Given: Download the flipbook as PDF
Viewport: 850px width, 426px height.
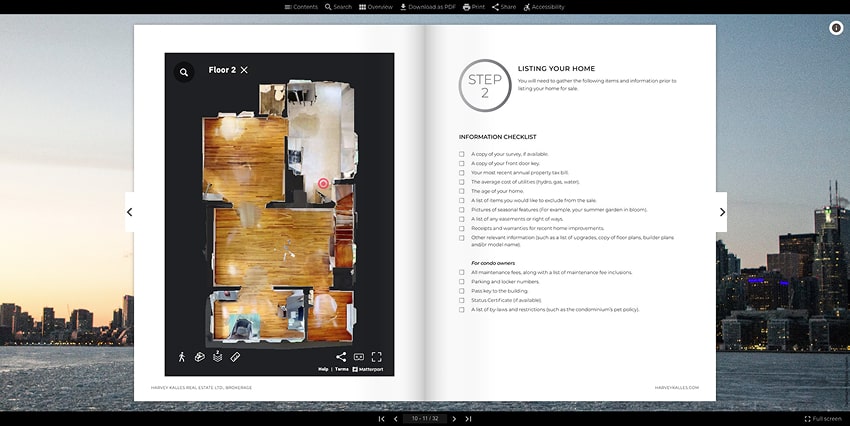Looking at the screenshot, I should (428, 7).
